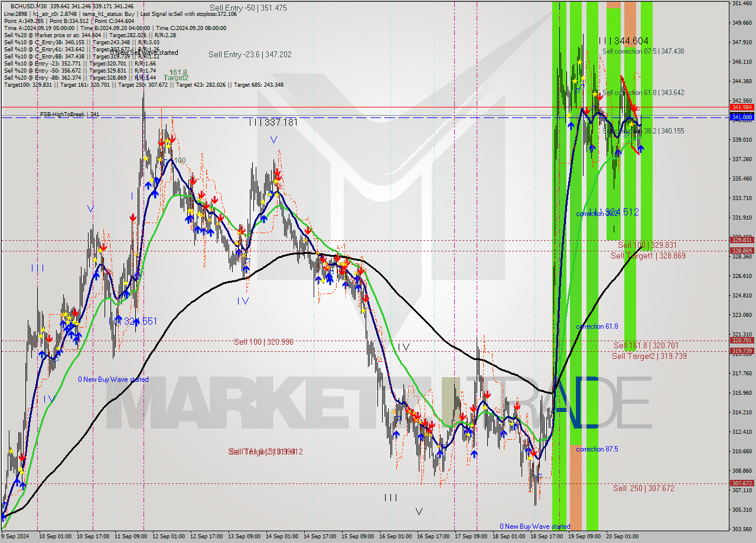Image resolution: width=756 pixels, height=543 pixels.
Task: Click the 314.210 price scale value
Action: click(x=742, y=412)
